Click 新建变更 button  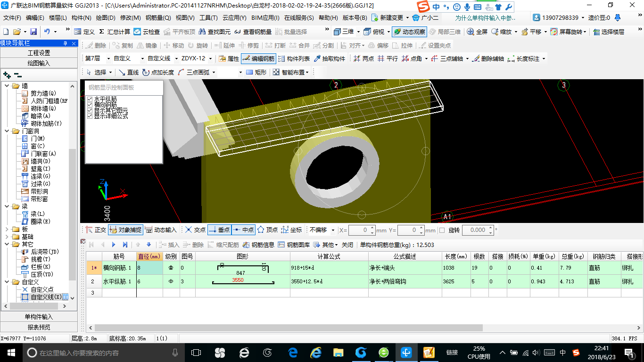390,18
